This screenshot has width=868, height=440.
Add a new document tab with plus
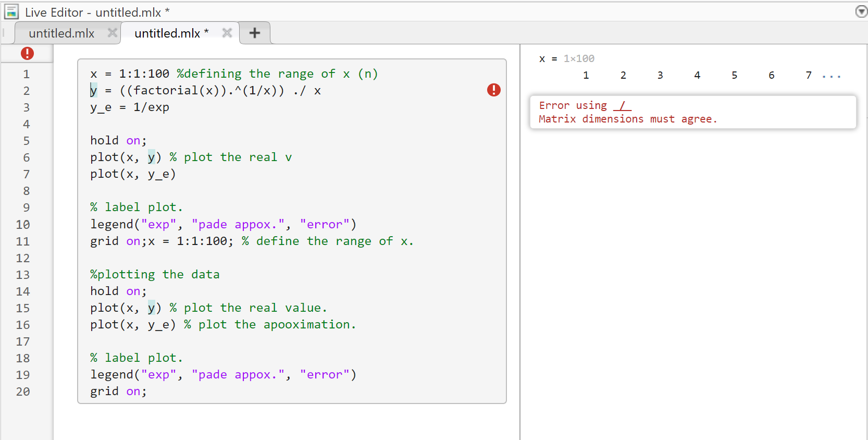255,33
